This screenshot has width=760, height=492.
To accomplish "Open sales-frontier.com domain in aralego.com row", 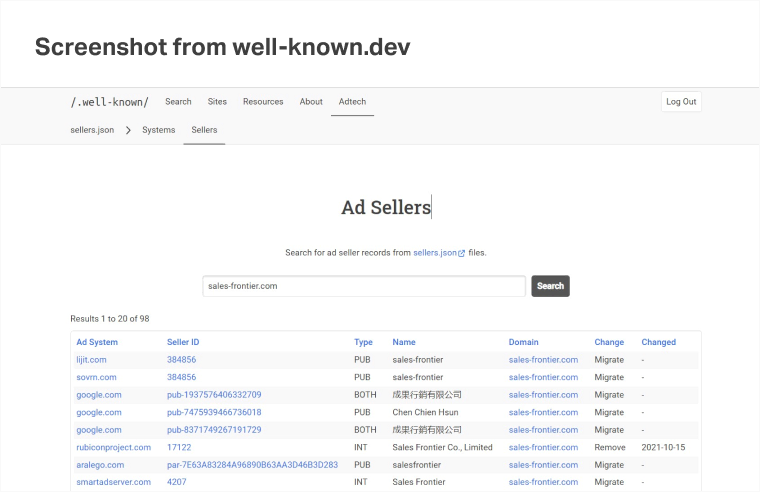I will pos(543,464).
